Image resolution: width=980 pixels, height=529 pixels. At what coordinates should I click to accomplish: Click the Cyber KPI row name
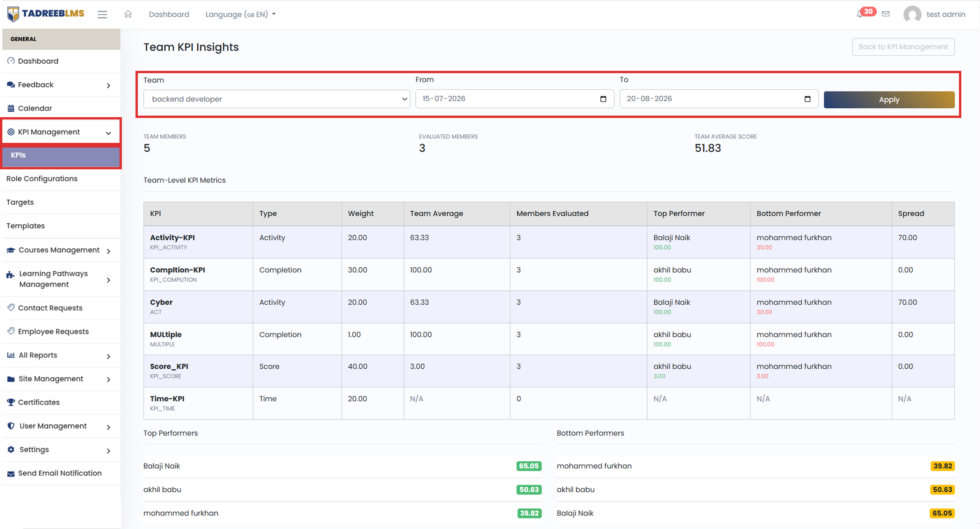[x=161, y=302]
